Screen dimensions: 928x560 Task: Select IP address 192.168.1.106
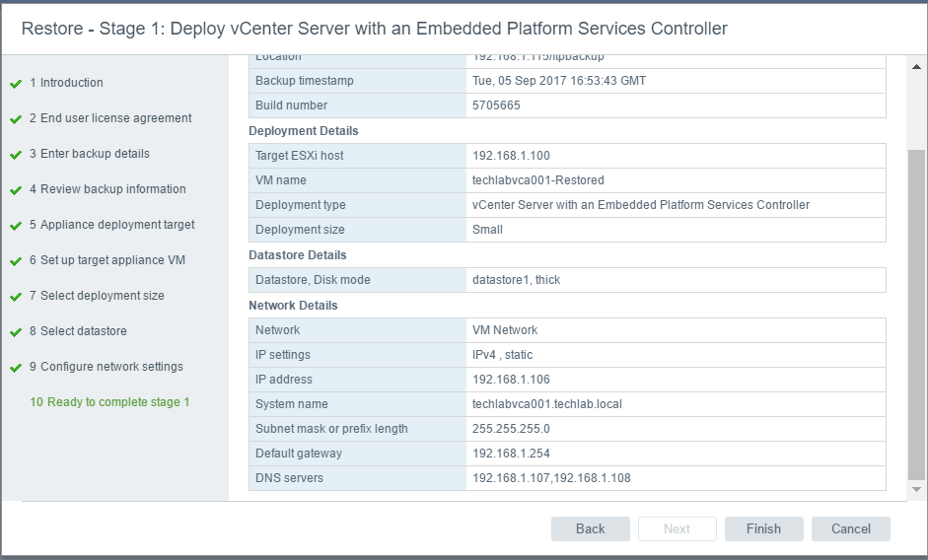pos(511,380)
